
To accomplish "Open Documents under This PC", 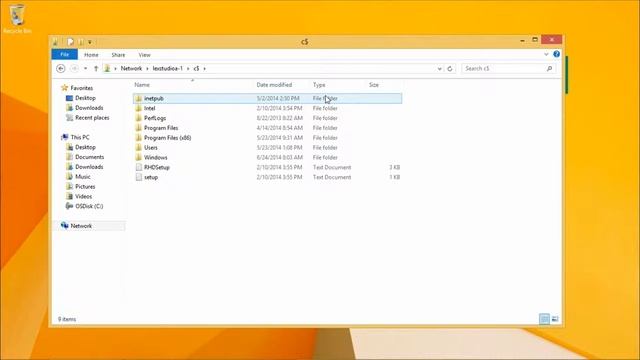I will coord(89,157).
